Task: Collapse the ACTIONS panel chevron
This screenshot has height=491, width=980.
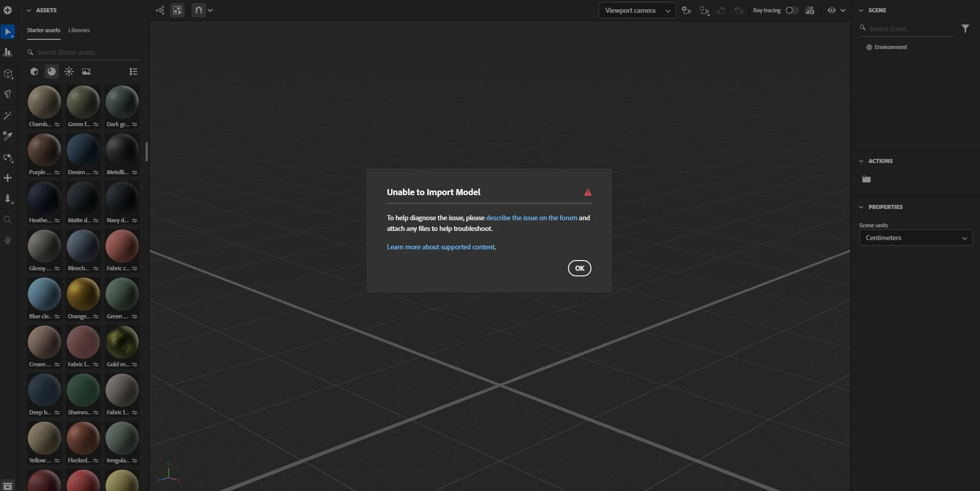Action: click(861, 161)
